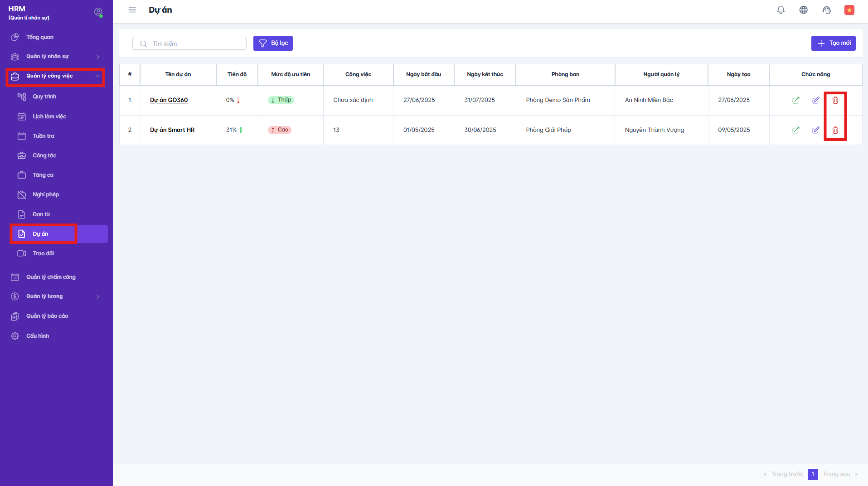Viewport: 868px width, 486px height.
Task: Click the Tạo mới button
Action: click(833, 43)
